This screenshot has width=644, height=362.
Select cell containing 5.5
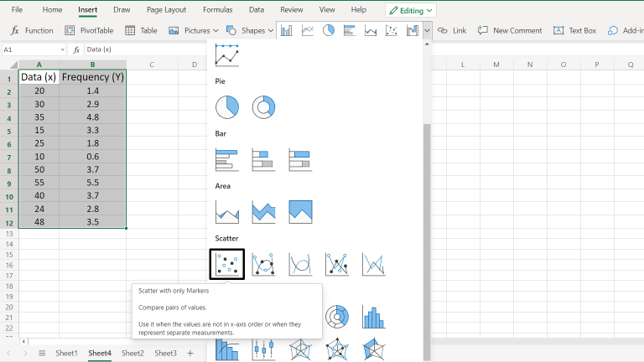pos(93,183)
